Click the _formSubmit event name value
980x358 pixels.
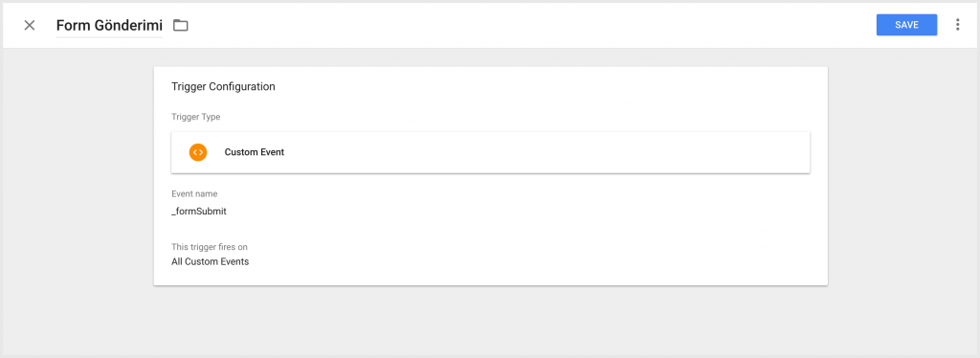[x=199, y=212]
